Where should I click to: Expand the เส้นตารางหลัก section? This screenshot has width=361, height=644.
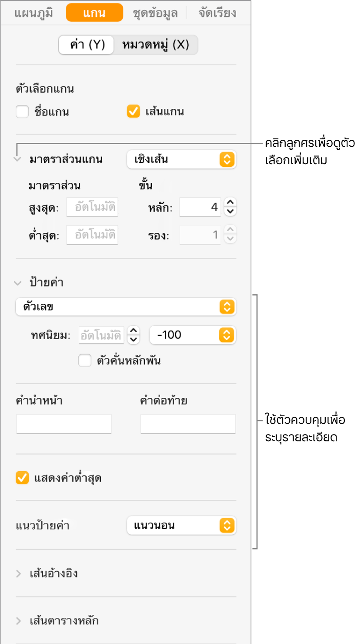[x=18, y=620]
